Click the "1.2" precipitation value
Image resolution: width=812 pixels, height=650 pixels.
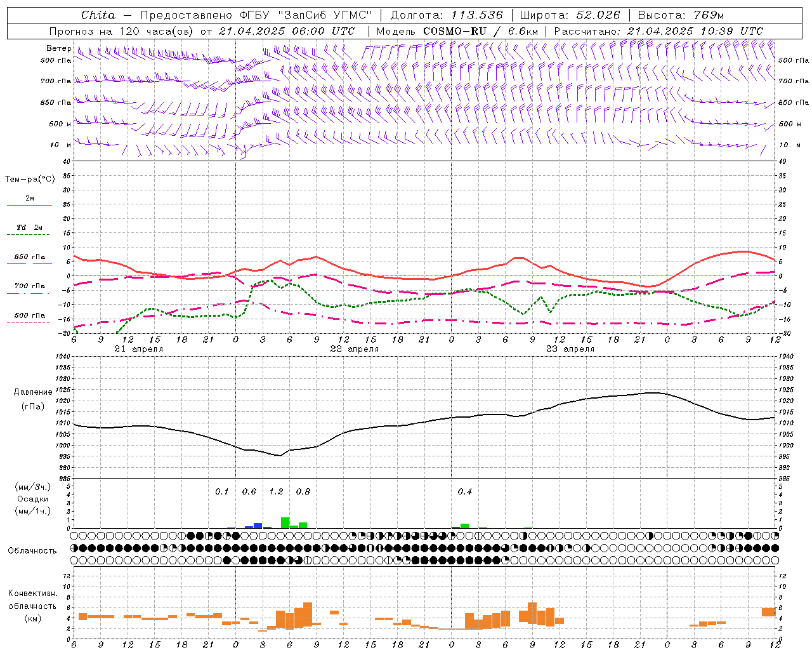coord(276,491)
